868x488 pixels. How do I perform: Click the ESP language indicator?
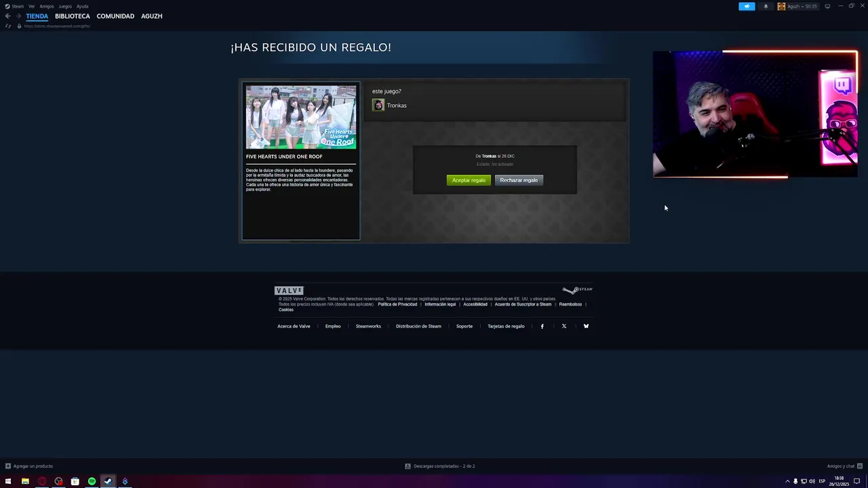[x=822, y=481]
